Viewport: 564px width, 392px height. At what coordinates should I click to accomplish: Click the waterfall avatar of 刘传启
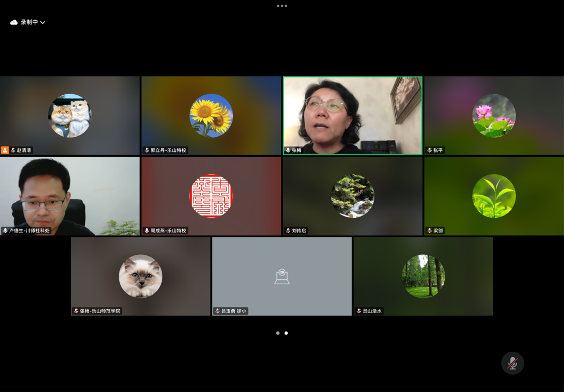point(352,196)
